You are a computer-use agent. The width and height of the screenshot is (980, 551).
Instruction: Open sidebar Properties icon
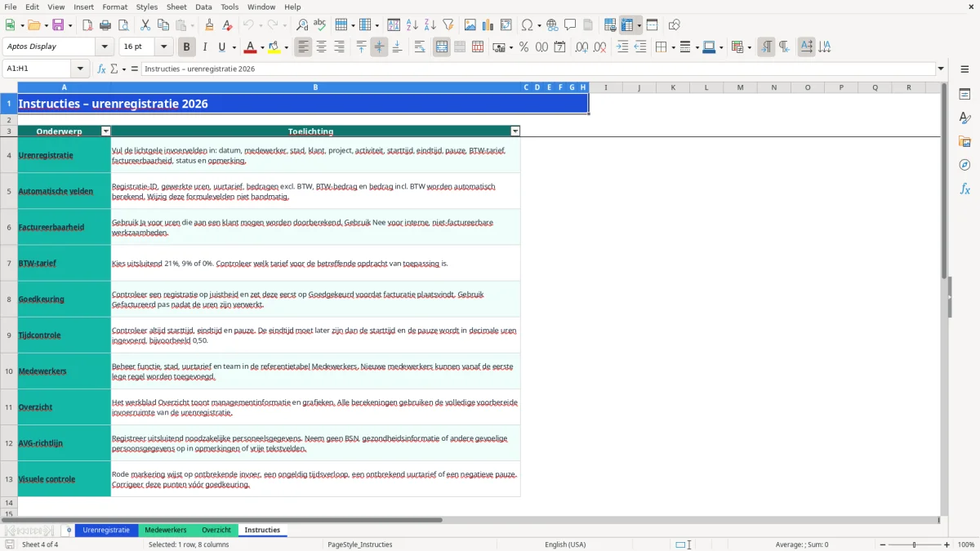964,94
